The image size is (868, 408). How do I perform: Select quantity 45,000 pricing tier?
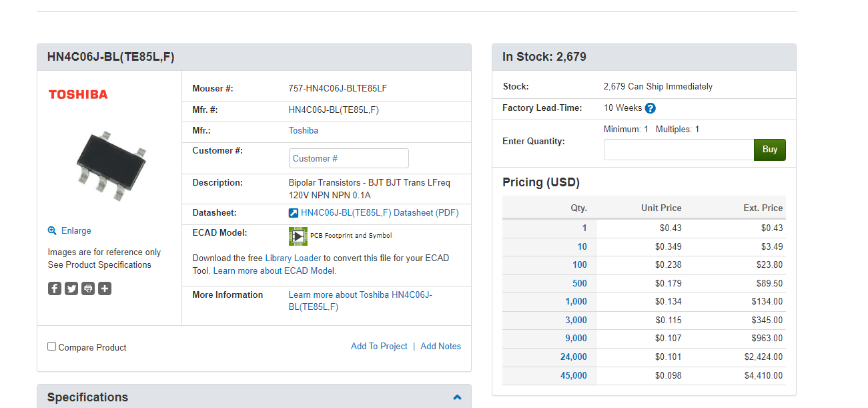(574, 376)
